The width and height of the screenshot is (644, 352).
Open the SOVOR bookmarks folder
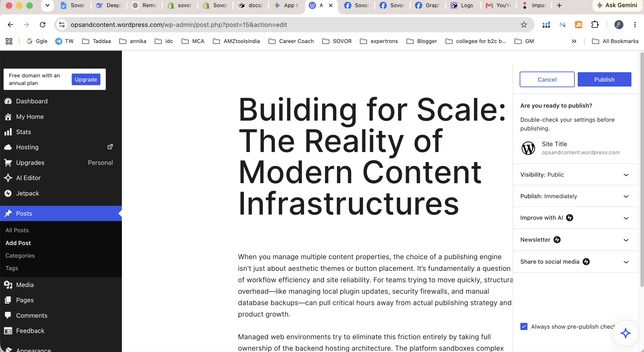point(337,41)
